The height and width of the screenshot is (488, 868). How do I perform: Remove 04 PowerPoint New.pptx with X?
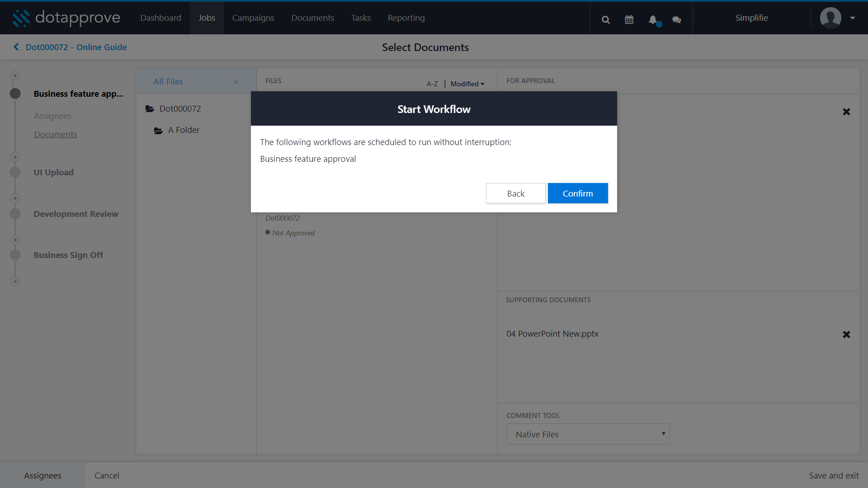coord(846,334)
